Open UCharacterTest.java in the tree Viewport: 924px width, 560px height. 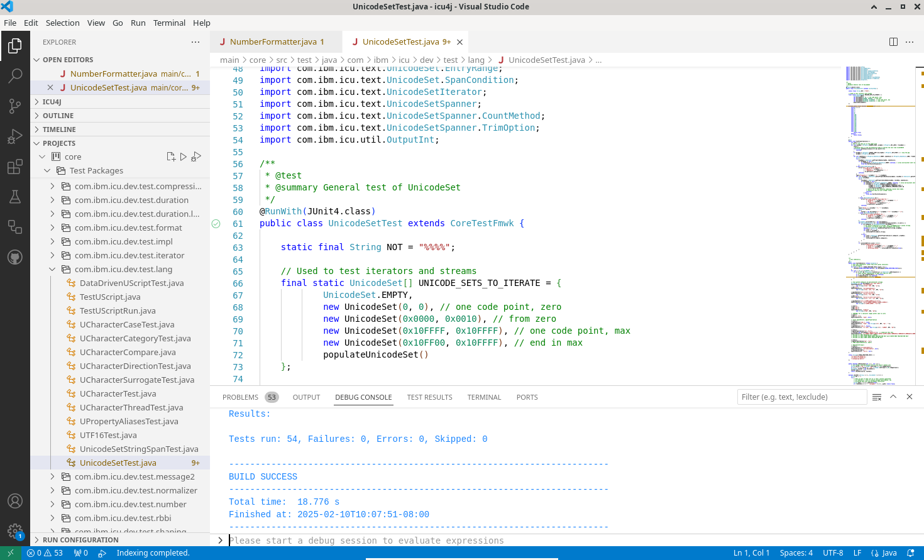click(x=118, y=393)
